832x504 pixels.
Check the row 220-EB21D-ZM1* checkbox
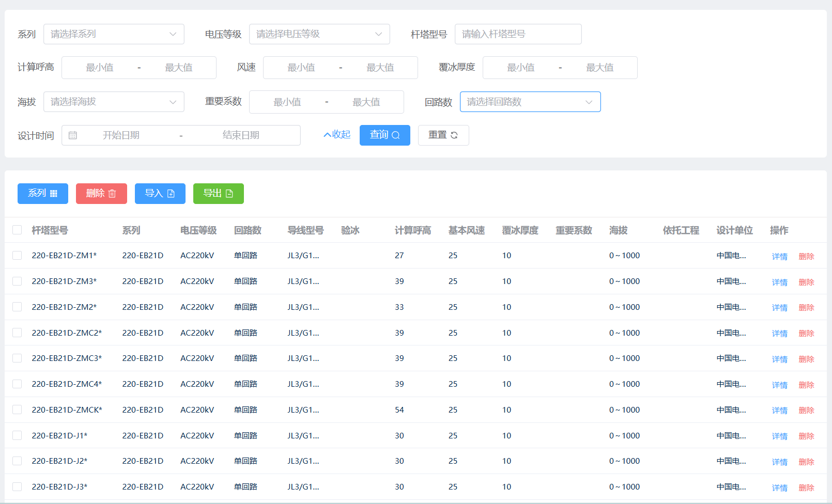click(17, 255)
